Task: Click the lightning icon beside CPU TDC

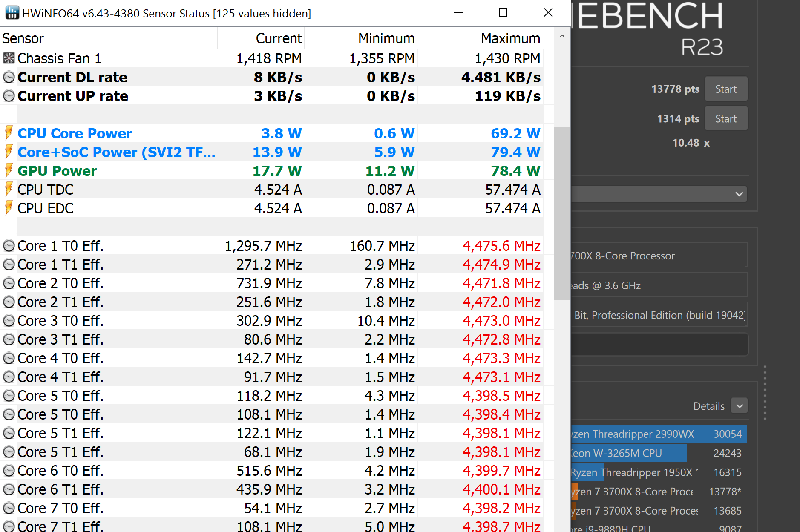Action: (9, 189)
